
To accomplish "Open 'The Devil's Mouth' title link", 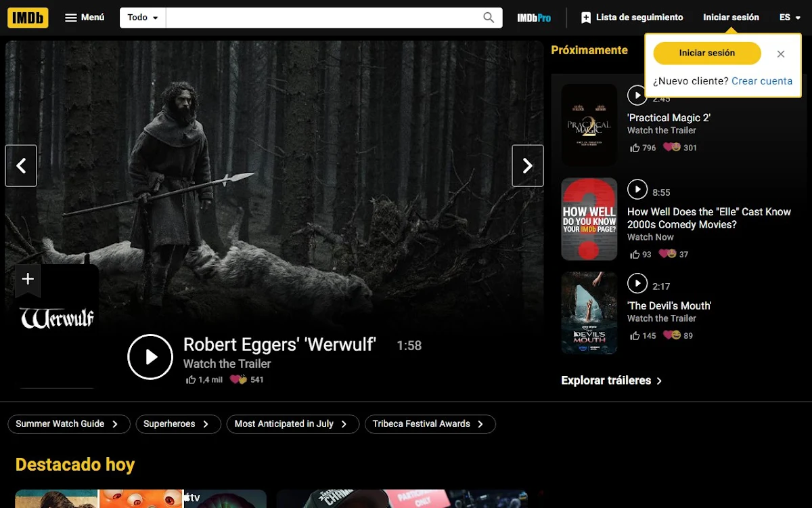I will pyautogui.click(x=669, y=305).
